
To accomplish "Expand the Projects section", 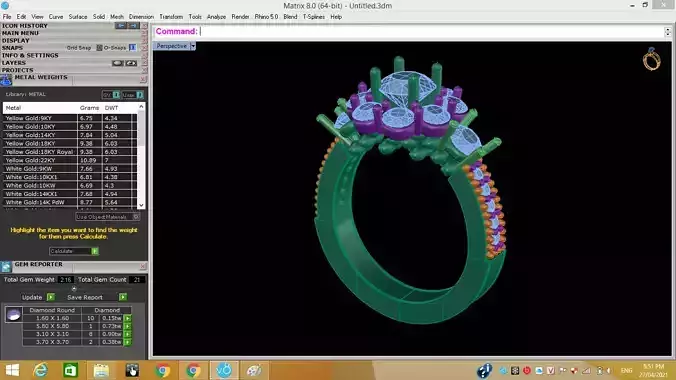I will coord(18,70).
